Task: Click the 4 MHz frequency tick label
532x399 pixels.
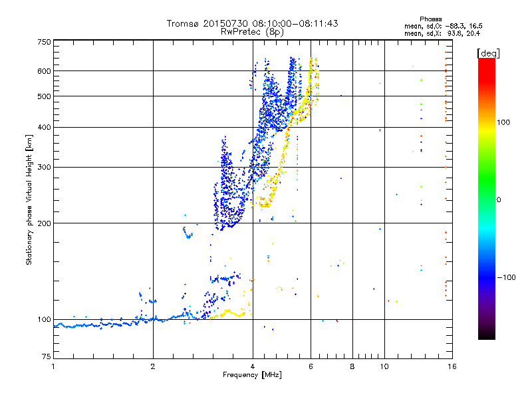Action: click(x=253, y=366)
